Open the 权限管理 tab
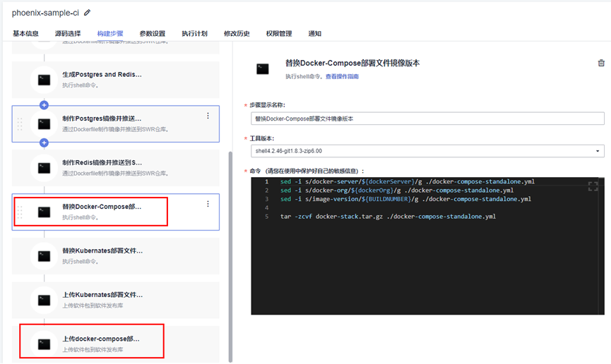611x364 pixels. [x=279, y=33]
